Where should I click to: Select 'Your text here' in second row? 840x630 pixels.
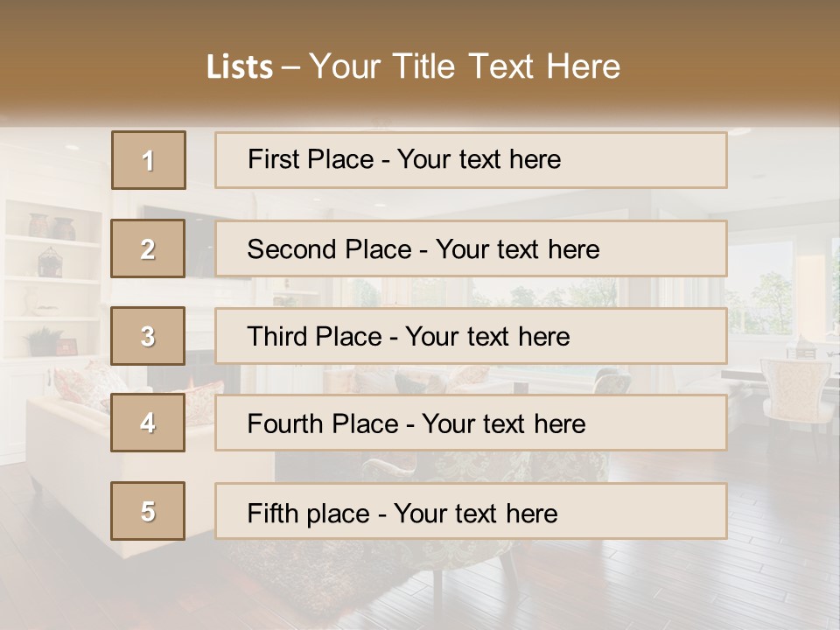[517, 249]
